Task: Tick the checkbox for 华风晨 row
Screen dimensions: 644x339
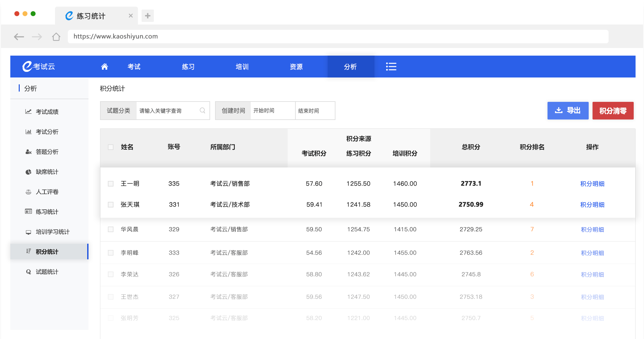Action: coord(111,229)
